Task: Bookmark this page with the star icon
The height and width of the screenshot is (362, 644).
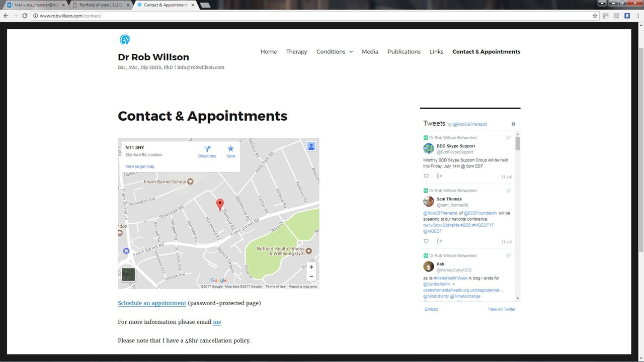Action: [x=595, y=16]
